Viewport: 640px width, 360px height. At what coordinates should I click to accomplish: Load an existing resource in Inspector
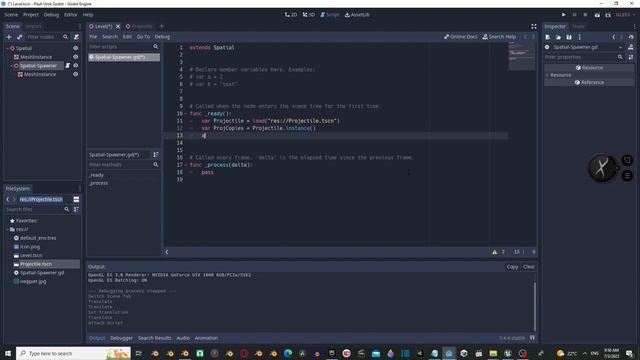[558, 37]
